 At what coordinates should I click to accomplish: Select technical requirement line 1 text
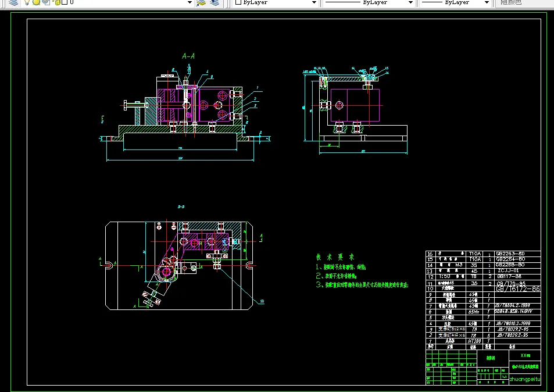point(341,267)
